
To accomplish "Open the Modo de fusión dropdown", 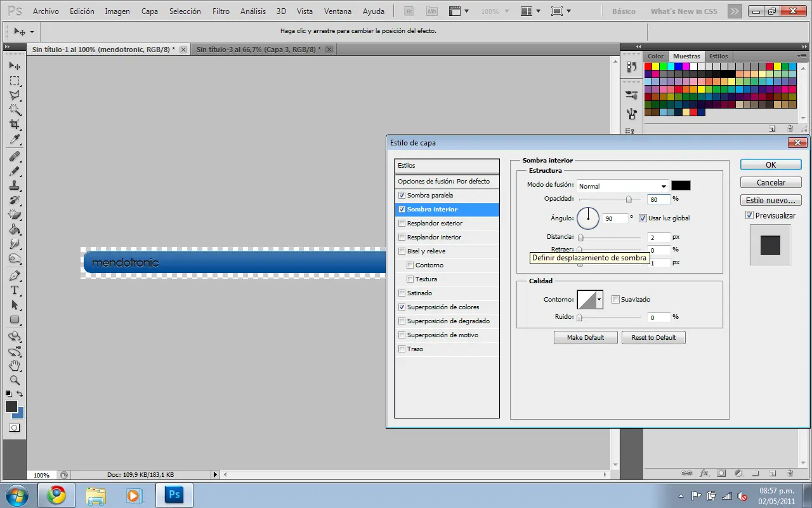I will click(x=622, y=186).
